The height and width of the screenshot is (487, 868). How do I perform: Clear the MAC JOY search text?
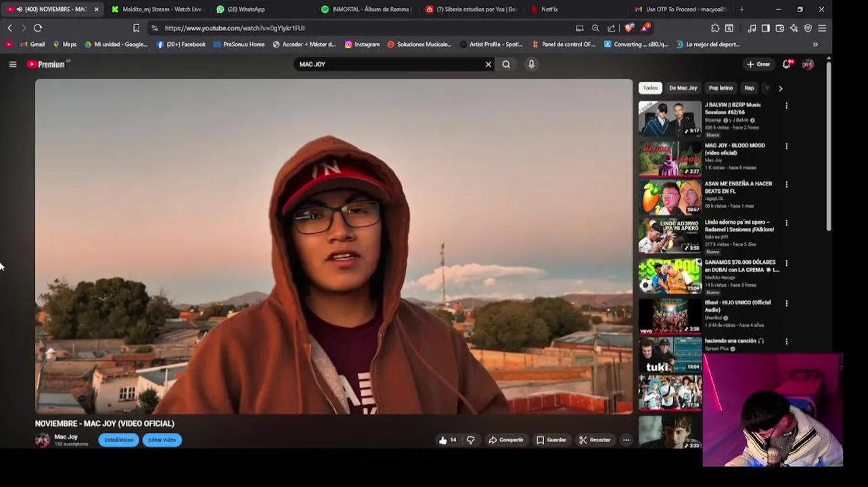tap(488, 64)
